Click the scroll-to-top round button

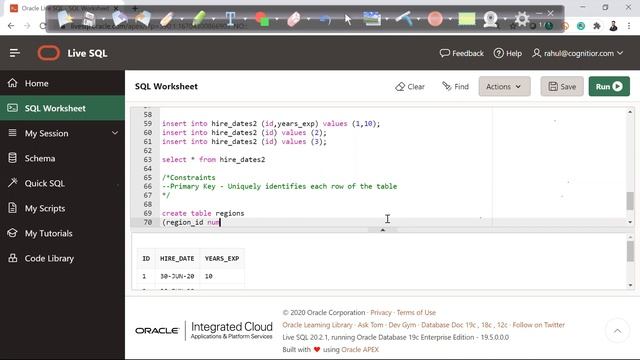[x=617, y=331]
